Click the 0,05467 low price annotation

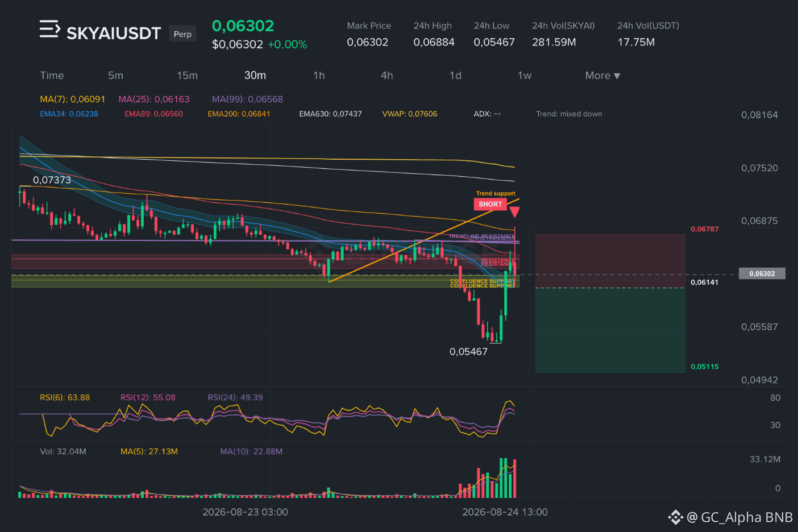point(468,352)
